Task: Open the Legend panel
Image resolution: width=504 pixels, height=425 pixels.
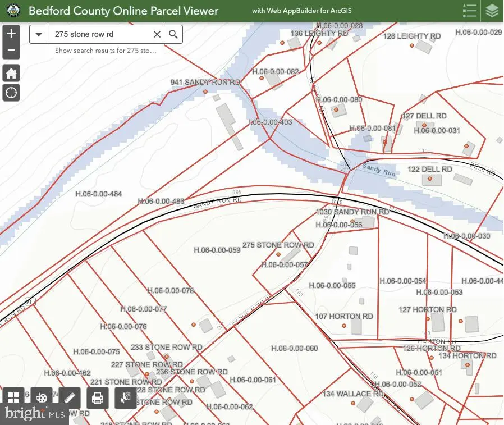Action: (x=469, y=11)
